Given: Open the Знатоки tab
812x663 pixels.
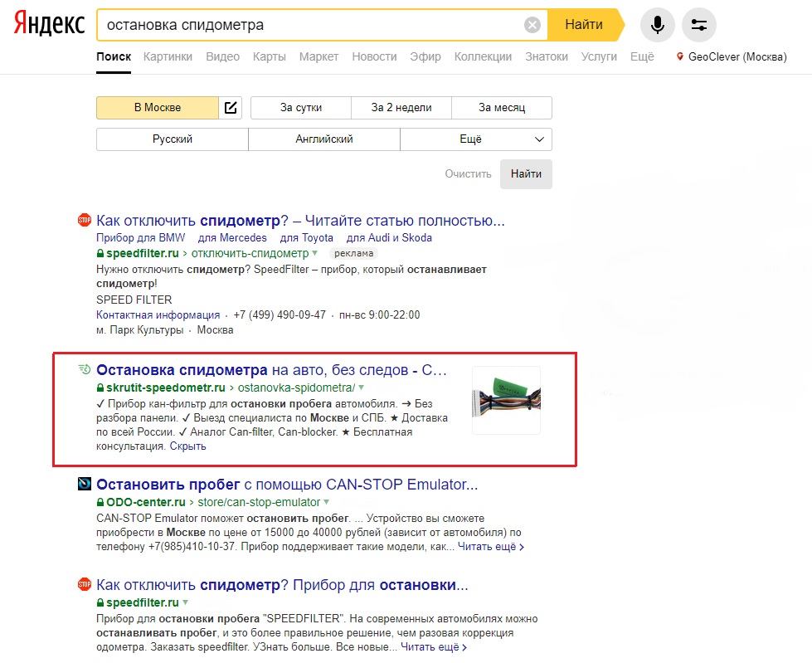Looking at the screenshot, I should coord(547,56).
